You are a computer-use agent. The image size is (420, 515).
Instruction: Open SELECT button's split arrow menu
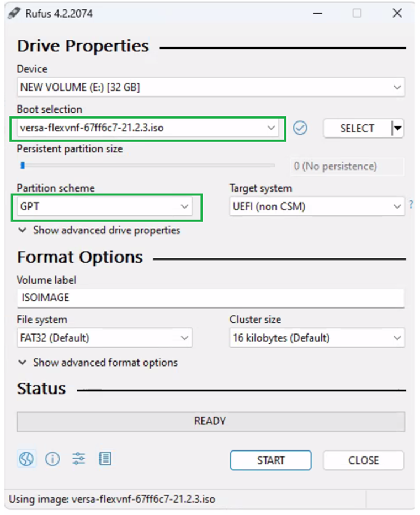(x=397, y=128)
